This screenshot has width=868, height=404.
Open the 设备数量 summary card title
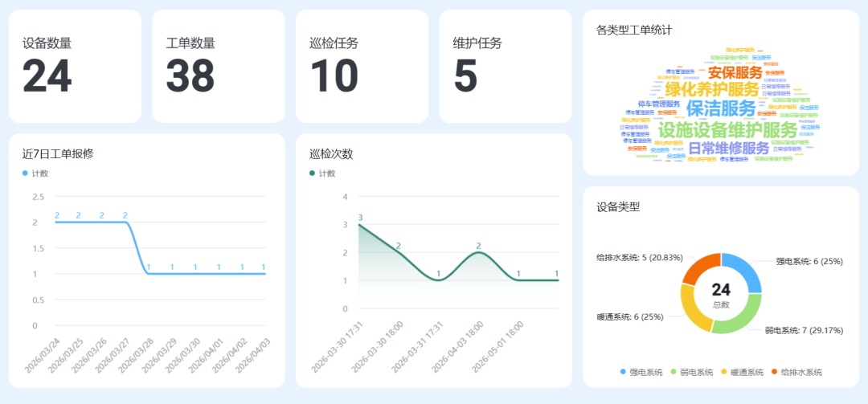click(x=47, y=43)
